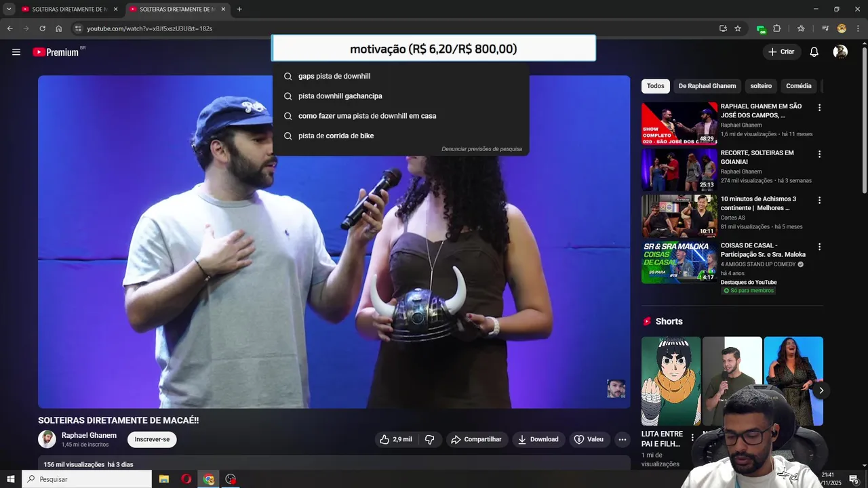Open options for Achismos video
This screenshot has height=488, width=868.
point(819,201)
